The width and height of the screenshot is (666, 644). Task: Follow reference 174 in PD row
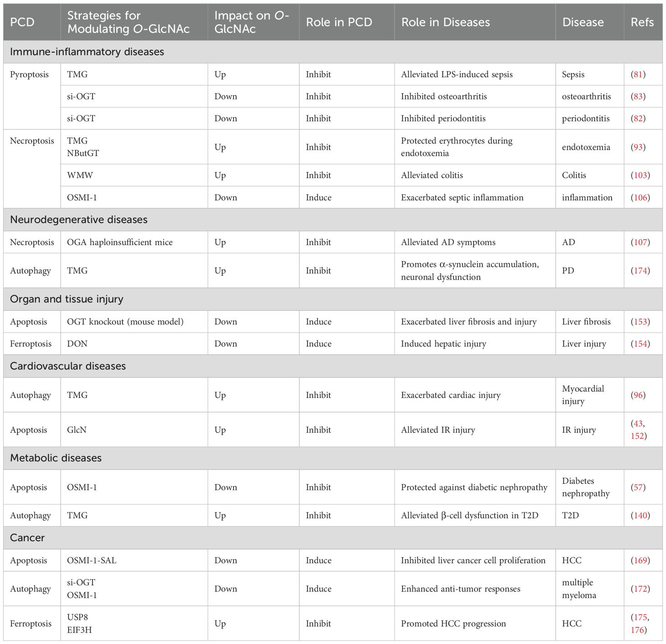(640, 271)
